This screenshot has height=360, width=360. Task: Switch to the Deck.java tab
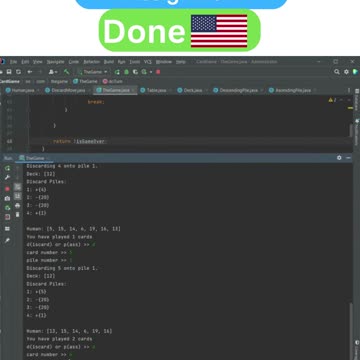192,90
